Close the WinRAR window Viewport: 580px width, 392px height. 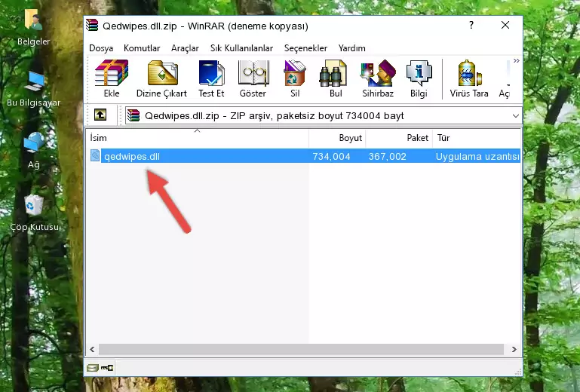point(505,25)
